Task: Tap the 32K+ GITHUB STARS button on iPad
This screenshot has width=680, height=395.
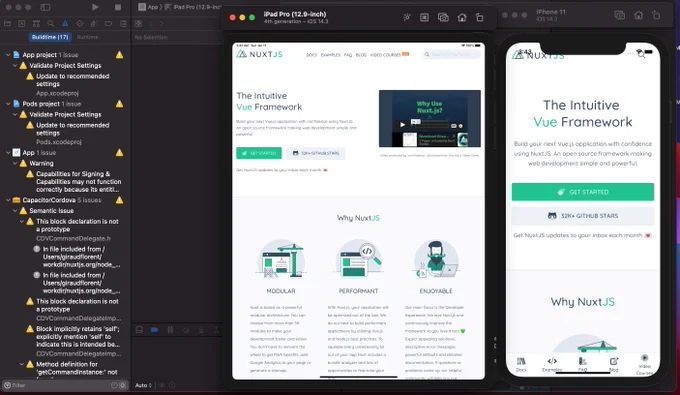Action: (x=316, y=153)
